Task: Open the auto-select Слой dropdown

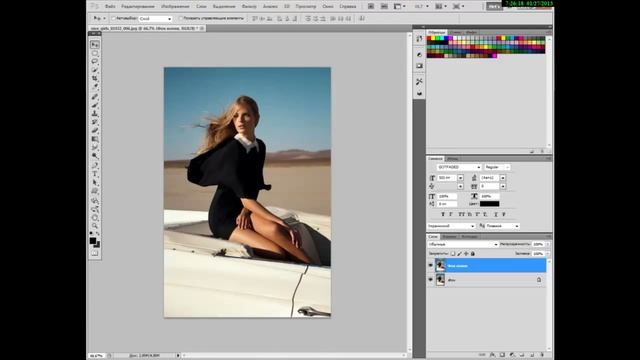Action: pos(156,19)
